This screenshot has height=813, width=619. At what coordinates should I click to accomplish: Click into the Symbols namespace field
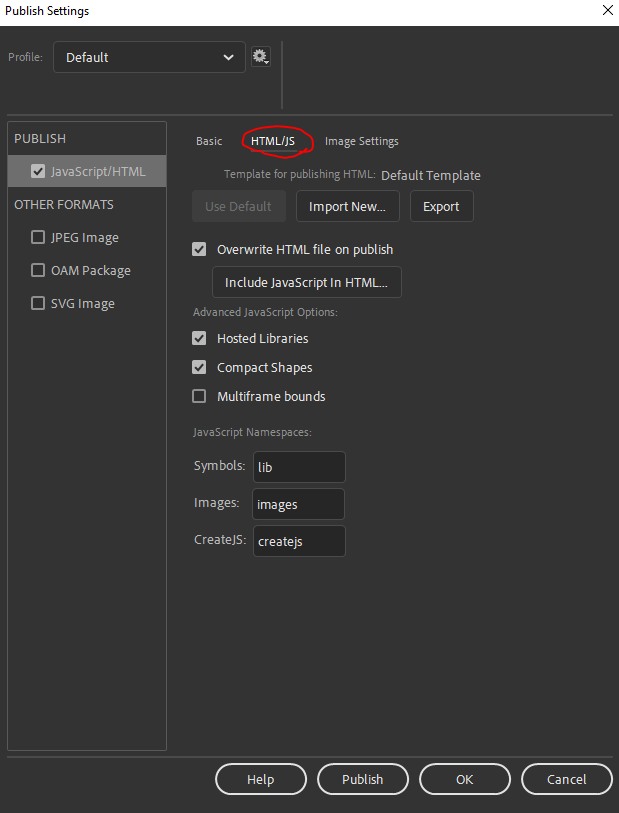click(299, 467)
